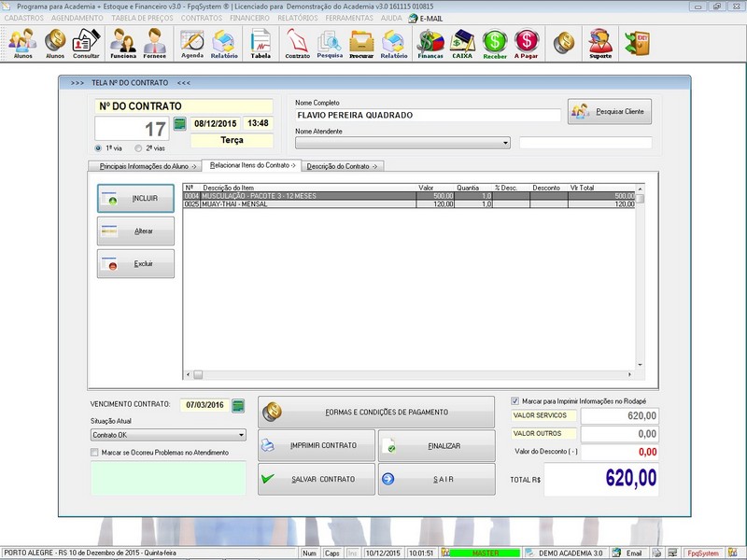Click the unlabeled coin toolbar icon

(564, 43)
